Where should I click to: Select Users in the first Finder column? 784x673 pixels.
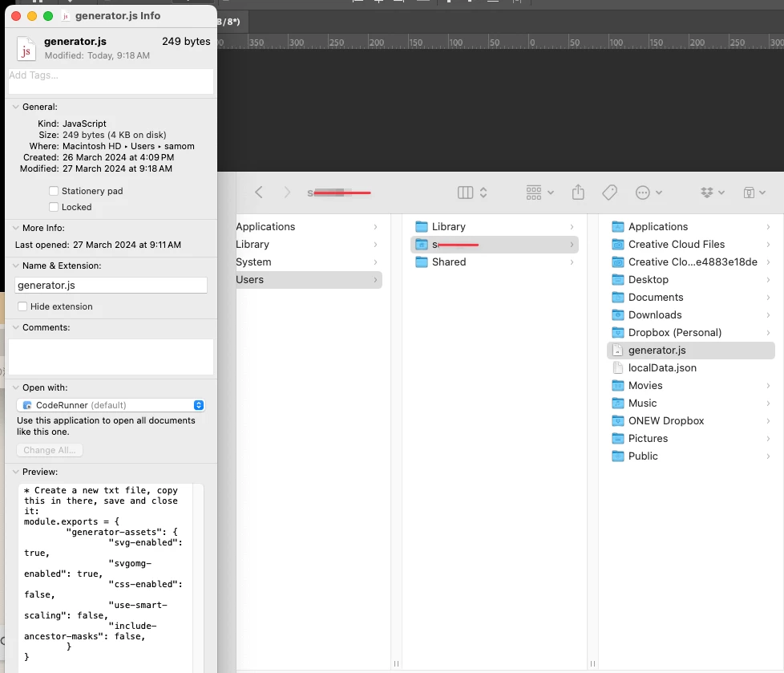[309, 280]
